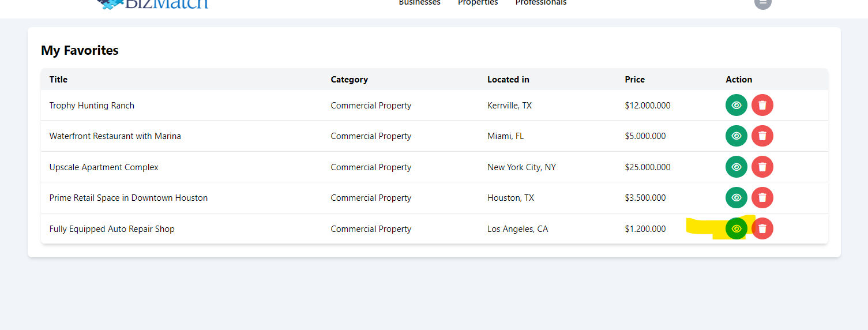Trash the Prime Retail Space favorite
Image resolution: width=868 pixels, height=330 pixels.
pyautogui.click(x=762, y=198)
